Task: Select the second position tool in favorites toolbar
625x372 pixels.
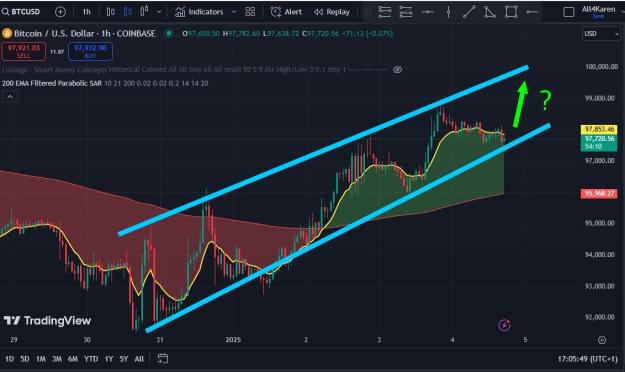Action: [406, 12]
